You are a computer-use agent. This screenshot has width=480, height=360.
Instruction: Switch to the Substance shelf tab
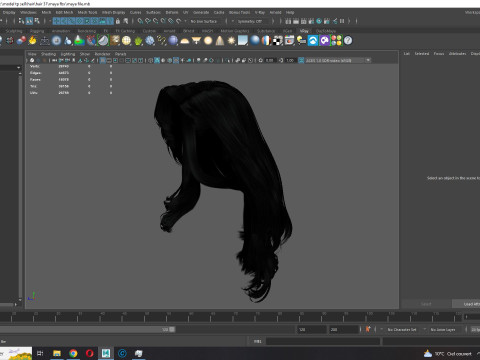tap(266, 31)
